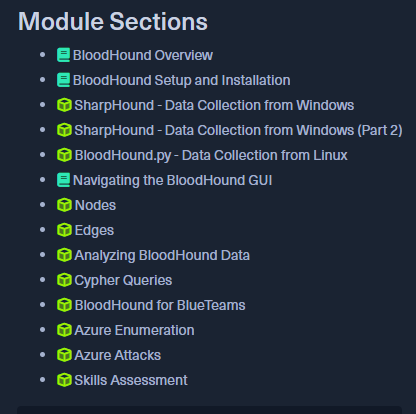Click the book icon beside BloodHound Overview

click(63, 55)
